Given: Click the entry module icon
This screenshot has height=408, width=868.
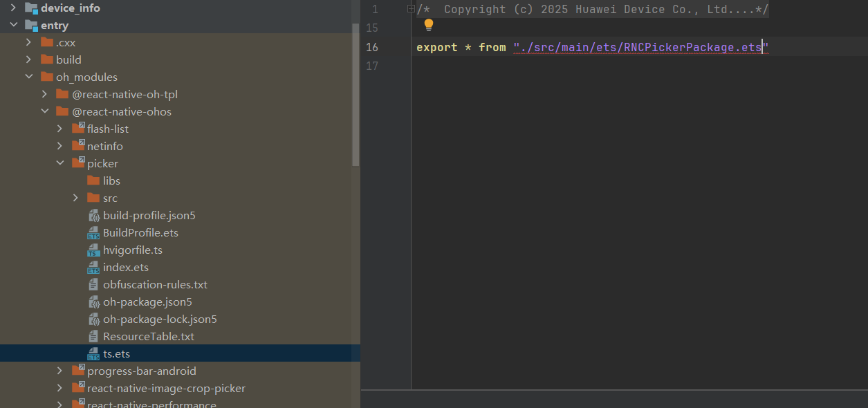Looking at the screenshot, I should [x=31, y=25].
